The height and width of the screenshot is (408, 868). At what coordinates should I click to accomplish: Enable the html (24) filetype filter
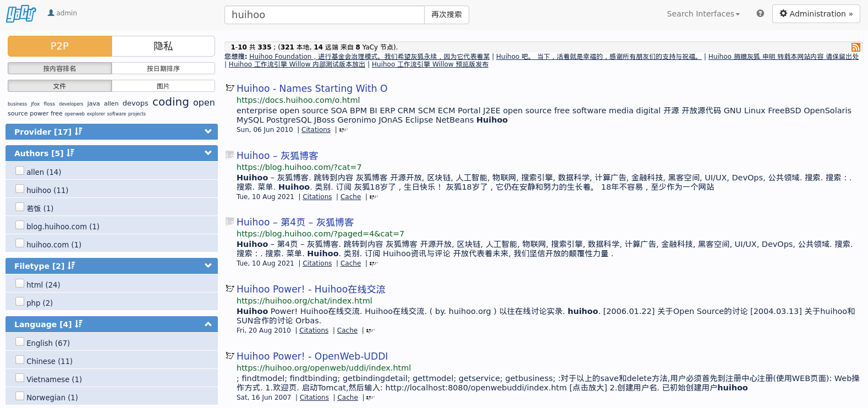[x=20, y=284]
